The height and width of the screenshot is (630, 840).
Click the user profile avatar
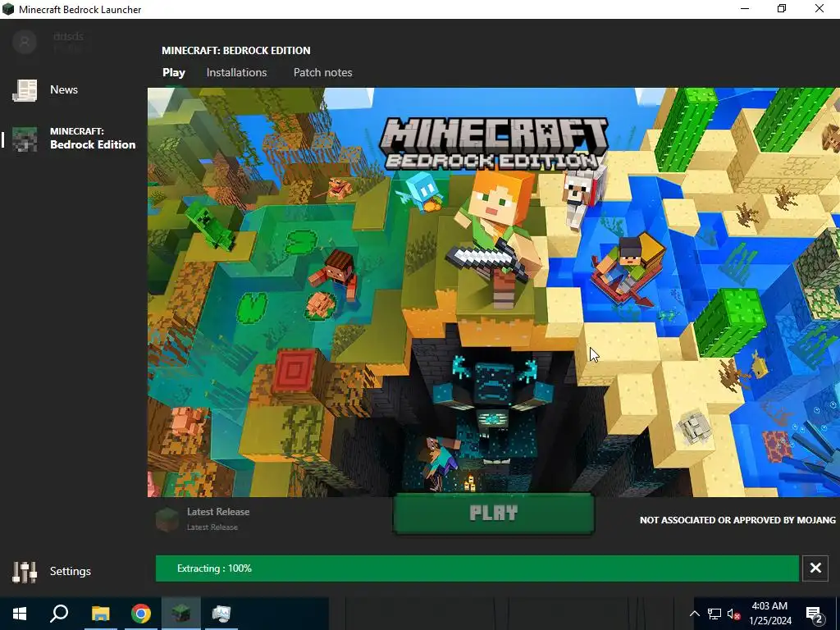pos(25,42)
